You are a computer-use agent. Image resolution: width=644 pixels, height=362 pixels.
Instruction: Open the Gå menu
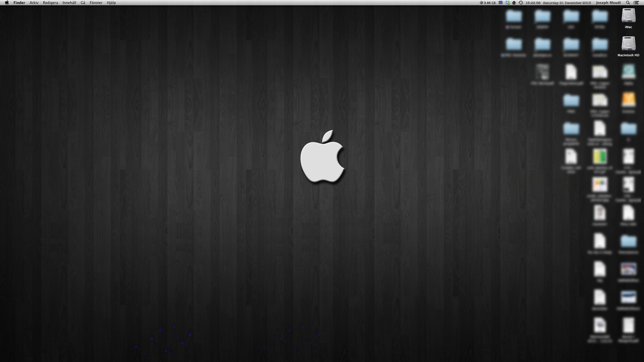coord(83,3)
